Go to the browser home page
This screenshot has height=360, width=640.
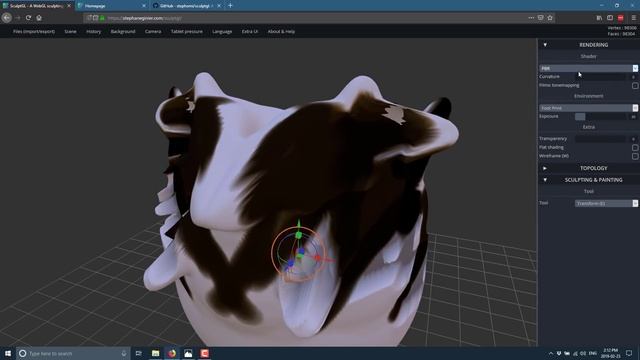[x=39, y=18]
